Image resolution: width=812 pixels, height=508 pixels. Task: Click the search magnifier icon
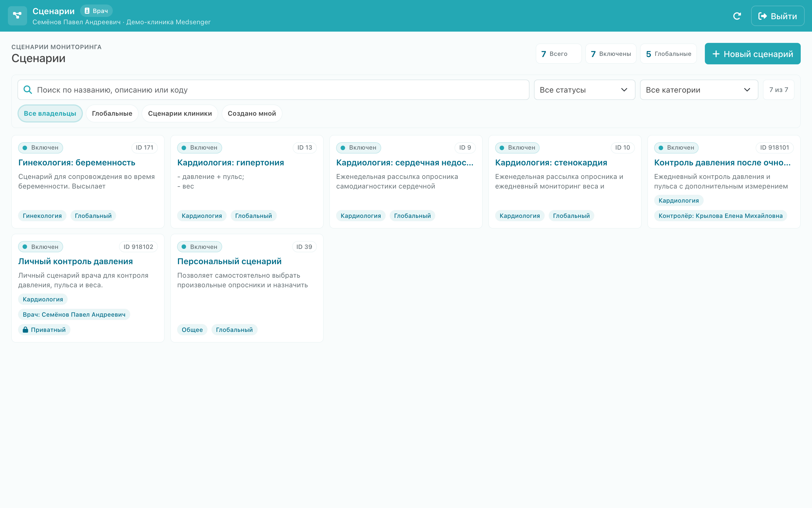click(x=28, y=90)
